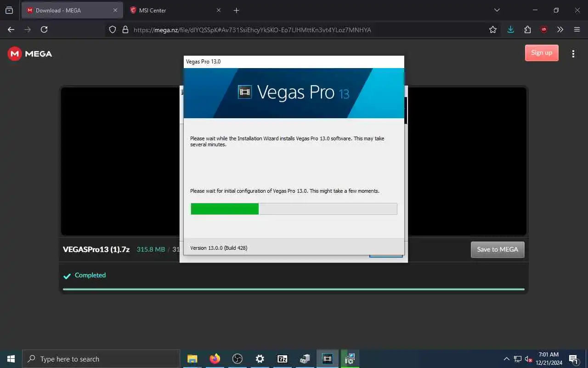Image resolution: width=588 pixels, height=368 pixels.
Task: Reload the current page
Action: point(44,29)
